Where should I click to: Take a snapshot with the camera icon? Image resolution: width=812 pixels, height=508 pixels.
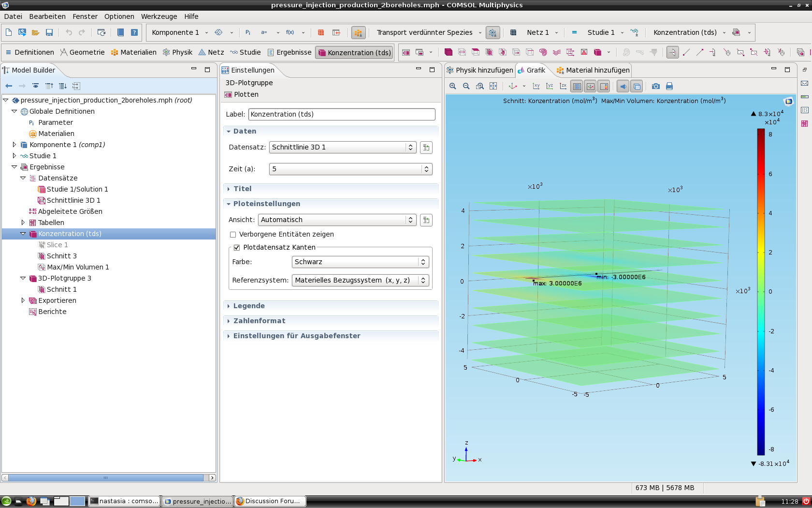[x=655, y=86]
